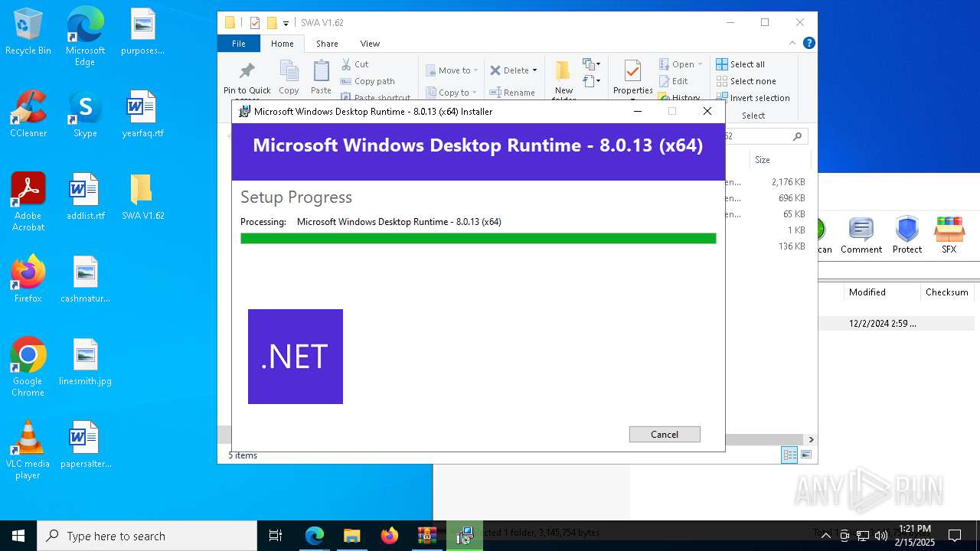Select yearfaq.rtf desktop file

point(143,114)
